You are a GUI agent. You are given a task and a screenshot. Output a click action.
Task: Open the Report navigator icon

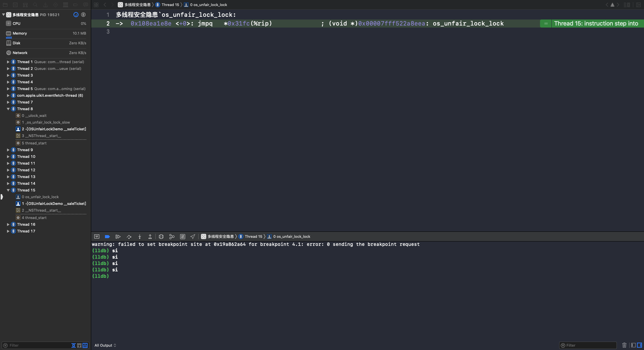coord(86,5)
